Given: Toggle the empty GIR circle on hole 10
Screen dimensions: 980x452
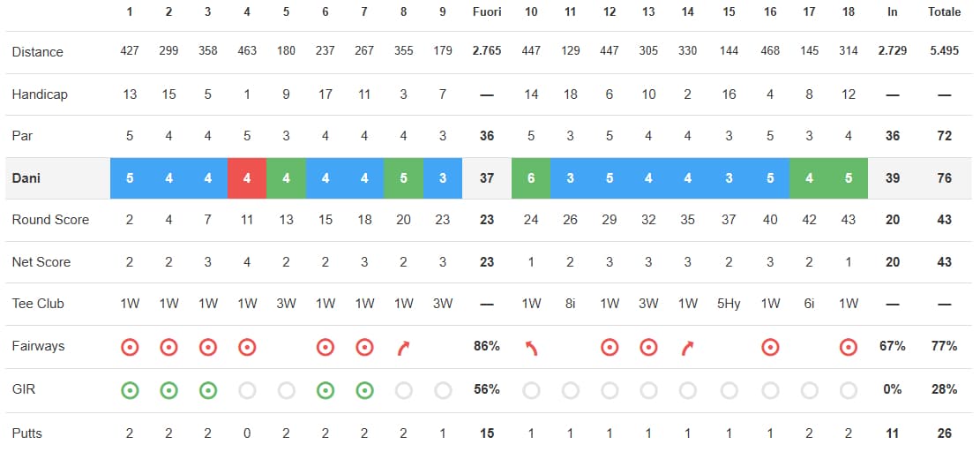Looking at the screenshot, I should coord(531,389).
